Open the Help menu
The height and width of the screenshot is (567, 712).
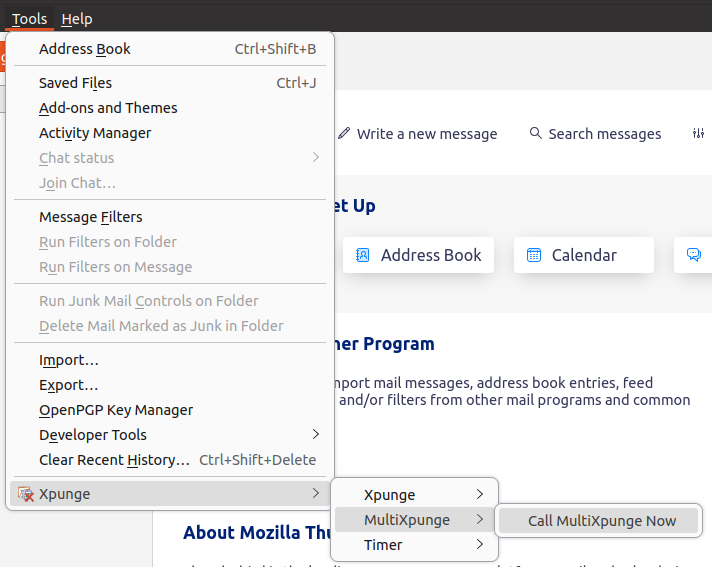coord(77,19)
